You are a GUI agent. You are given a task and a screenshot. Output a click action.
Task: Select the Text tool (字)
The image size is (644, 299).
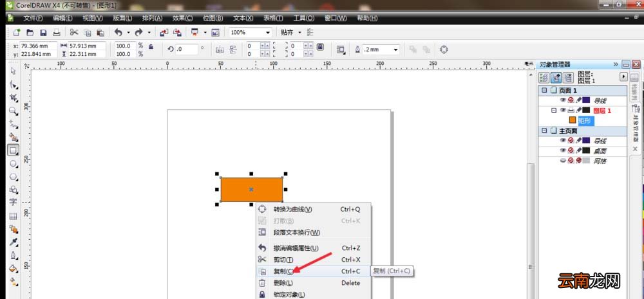point(13,202)
